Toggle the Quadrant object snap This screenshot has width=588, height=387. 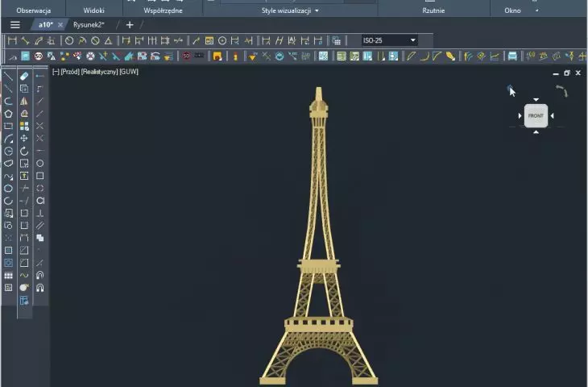click(39, 188)
